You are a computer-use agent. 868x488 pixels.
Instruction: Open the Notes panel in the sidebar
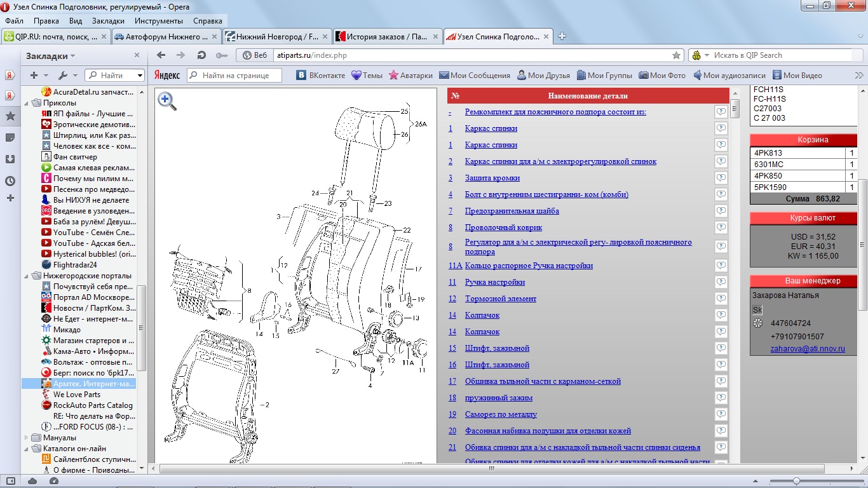pyautogui.click(x=10, y=138)
